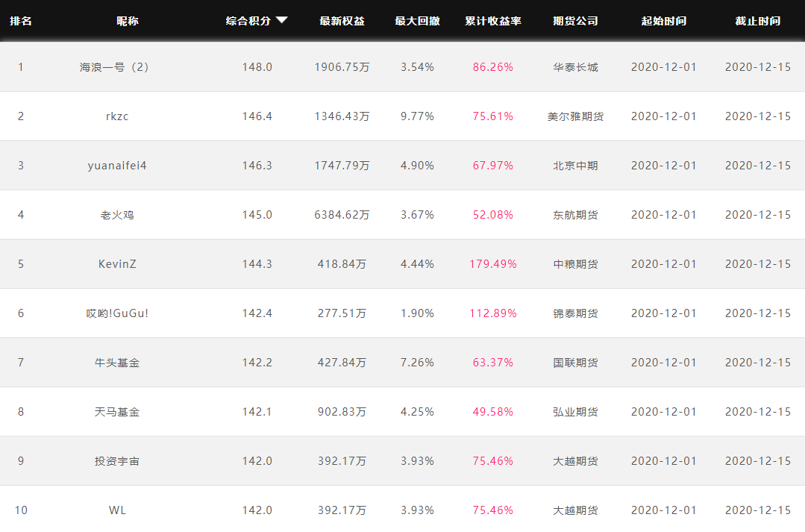Click 美尔雅期货 company cell
805x532 pixels.
[x=575, y=116]
